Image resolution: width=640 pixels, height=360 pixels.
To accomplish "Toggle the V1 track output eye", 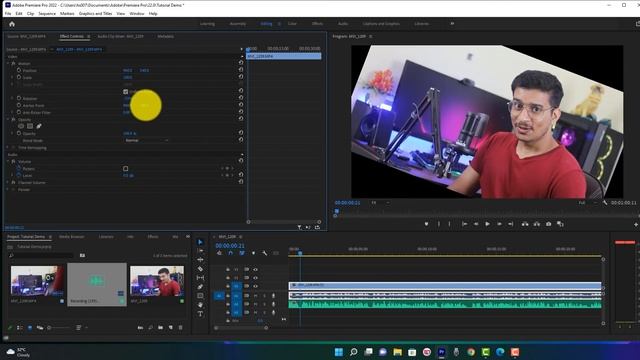I will point(255,286).
